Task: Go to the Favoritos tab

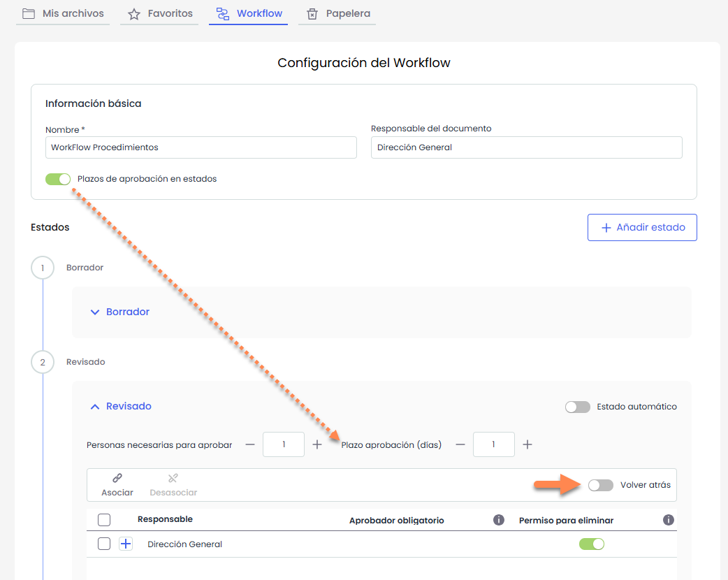Action: coord(160,13)
